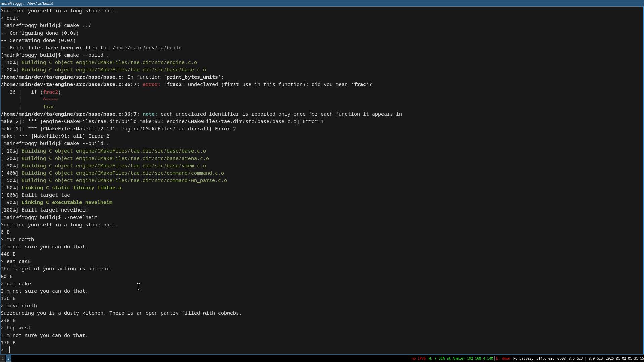Click the 'move north' command entry
The height and width of the screenshot is (362, 644).
21,306
